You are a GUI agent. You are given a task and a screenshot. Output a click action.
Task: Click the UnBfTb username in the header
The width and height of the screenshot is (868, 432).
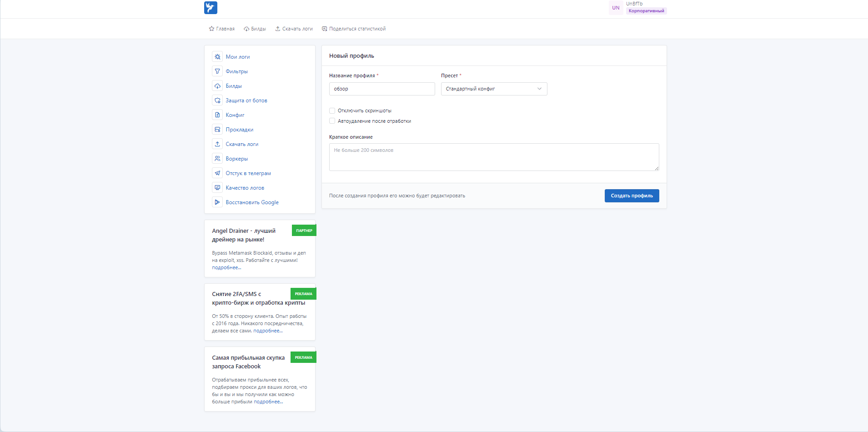click(634, 4)
